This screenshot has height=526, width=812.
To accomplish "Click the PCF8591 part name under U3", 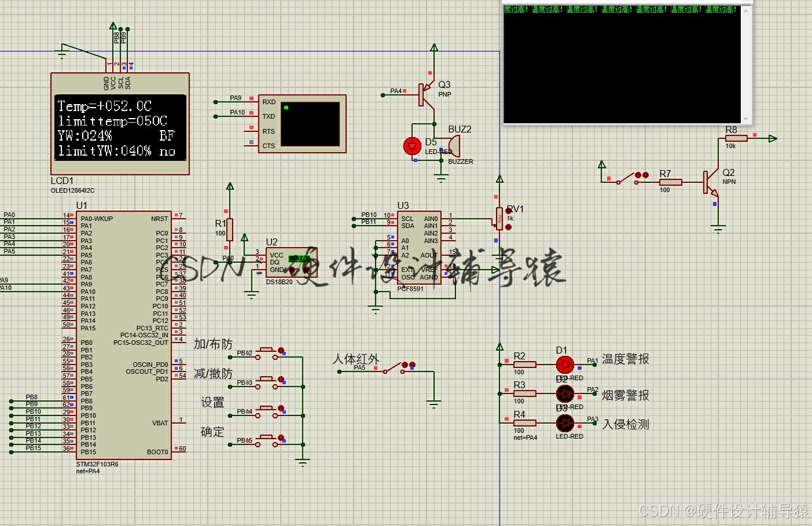I will 410,289.
